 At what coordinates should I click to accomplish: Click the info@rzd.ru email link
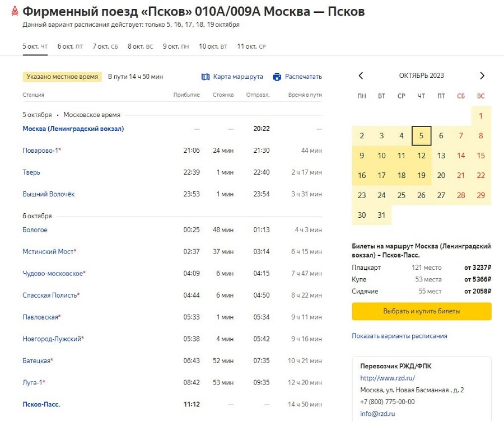pyautogui.click(x=377, y=414)
